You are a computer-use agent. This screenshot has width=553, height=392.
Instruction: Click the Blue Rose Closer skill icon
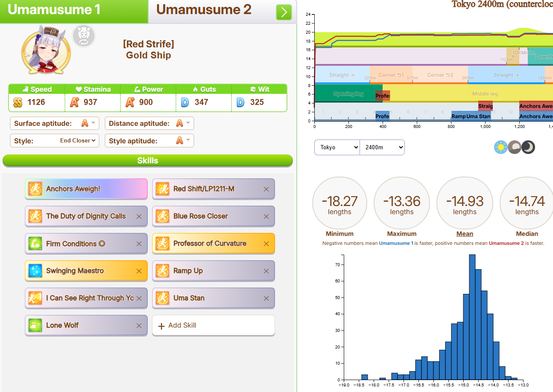pyautogui.click(x=162, y=216)
